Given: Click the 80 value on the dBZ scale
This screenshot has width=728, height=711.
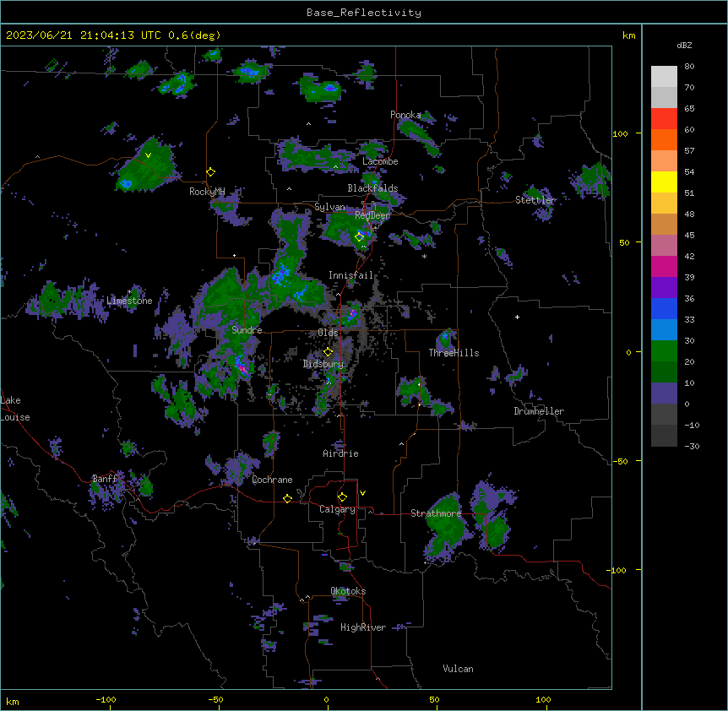Looking at the screenshot, I should 689,67.
